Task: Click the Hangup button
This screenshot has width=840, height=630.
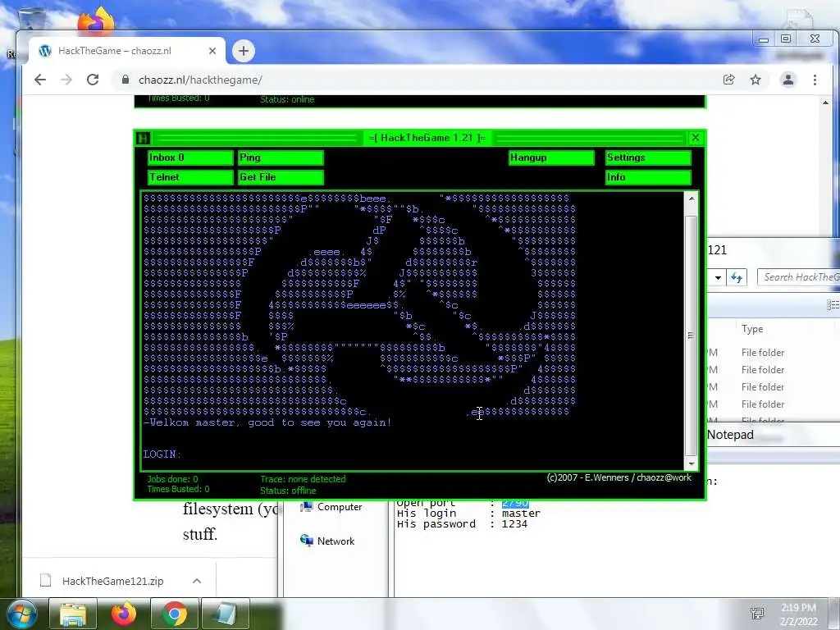Action: click(x=551, y=157)
